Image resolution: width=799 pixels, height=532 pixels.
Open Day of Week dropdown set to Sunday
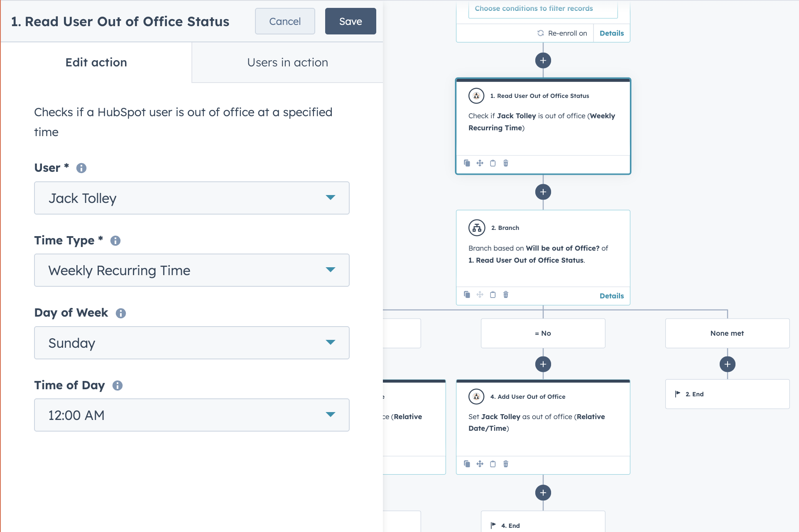click(x=191, y=343)
